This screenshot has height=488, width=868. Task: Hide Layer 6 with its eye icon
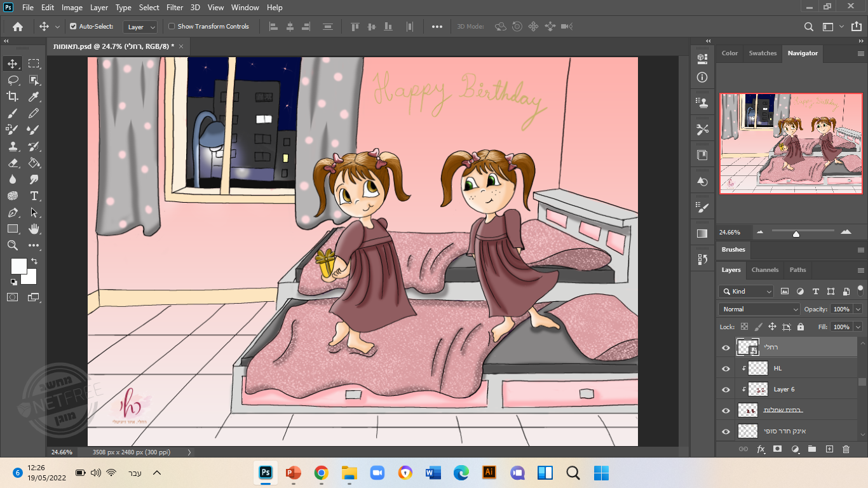726,390
